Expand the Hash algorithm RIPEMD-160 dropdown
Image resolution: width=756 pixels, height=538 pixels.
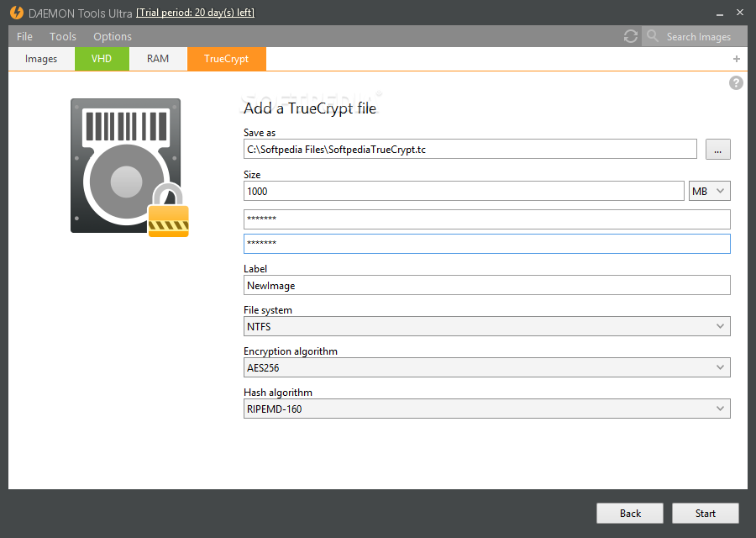point(487,409)
